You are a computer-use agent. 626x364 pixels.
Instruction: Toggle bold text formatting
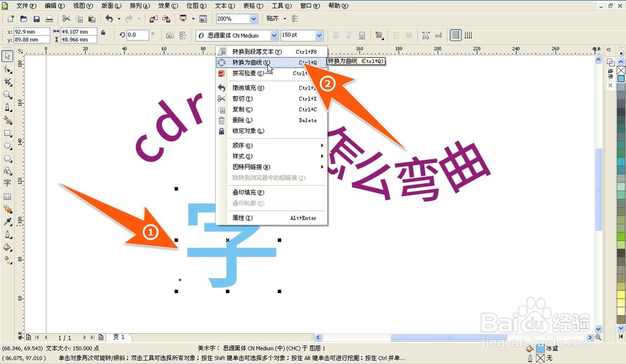click(x=336, y=36)
